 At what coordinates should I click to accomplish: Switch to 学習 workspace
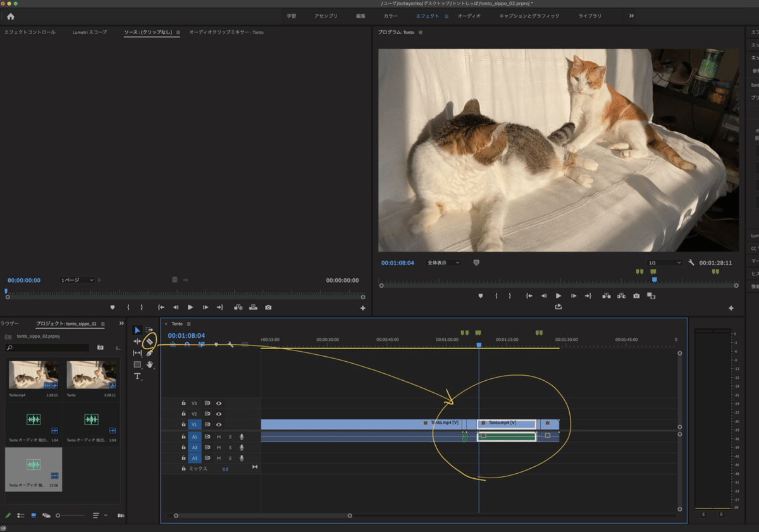pos(291,16)
